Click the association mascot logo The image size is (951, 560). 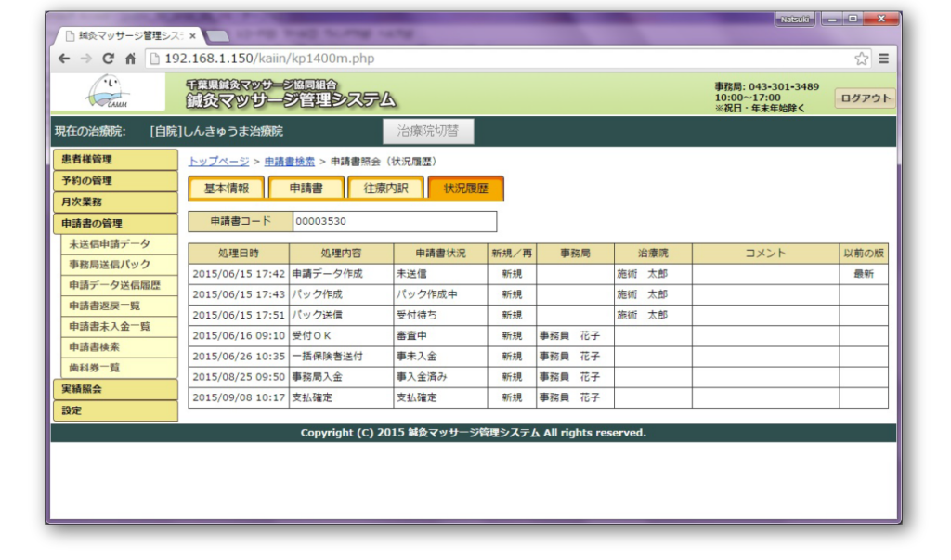click(108, 92)
